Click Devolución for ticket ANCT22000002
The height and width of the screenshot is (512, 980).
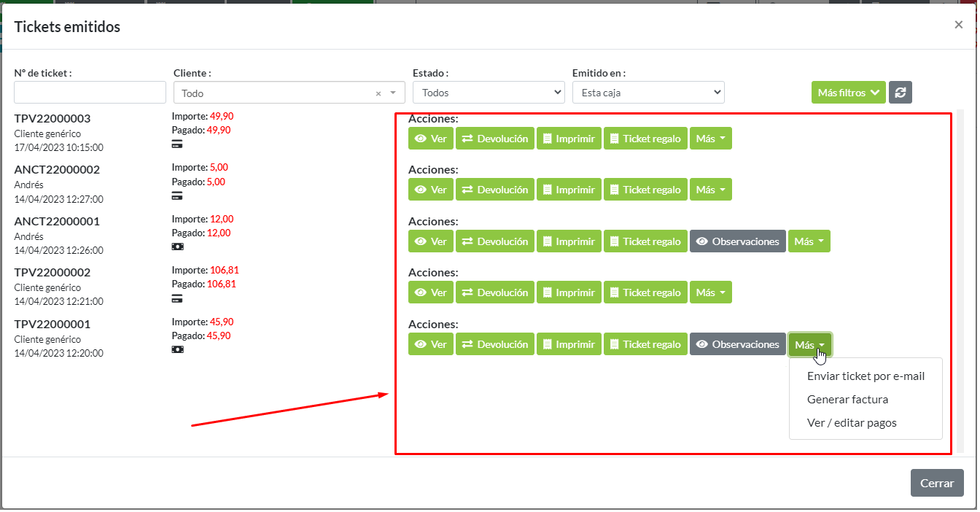click(495, 190)
